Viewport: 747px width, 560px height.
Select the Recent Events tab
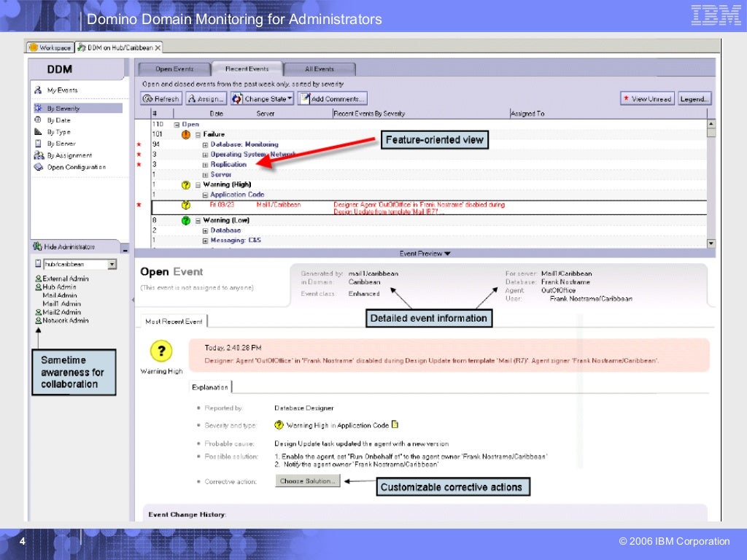click(247, 69)
